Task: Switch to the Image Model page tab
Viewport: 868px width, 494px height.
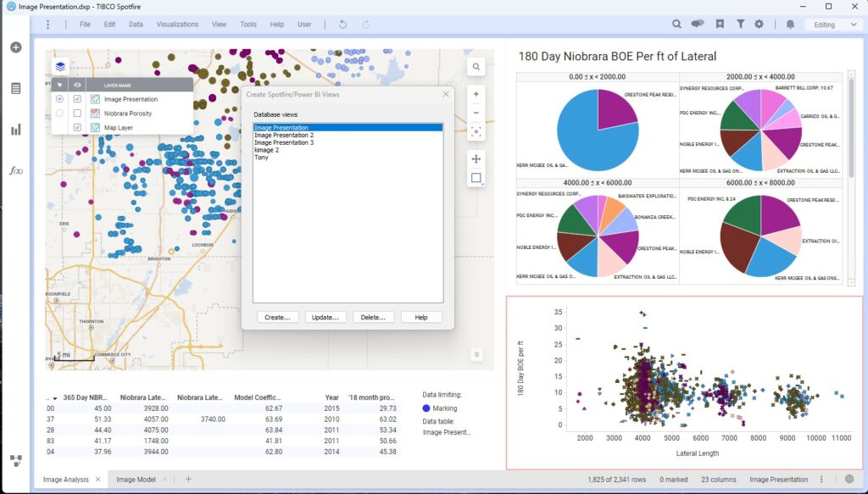Action: [x=136, y=480]
